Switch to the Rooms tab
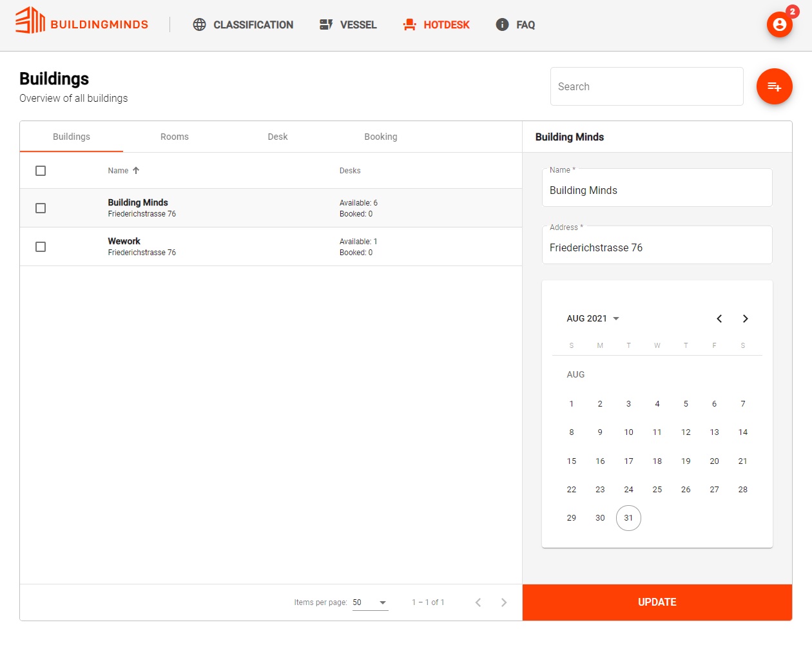The image size is (812, 645). [175, 137]
